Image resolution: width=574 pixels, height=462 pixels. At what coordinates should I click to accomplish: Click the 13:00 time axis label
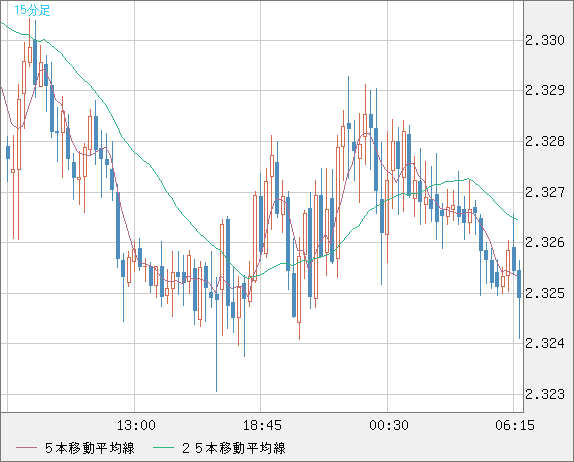coord(136,425)
